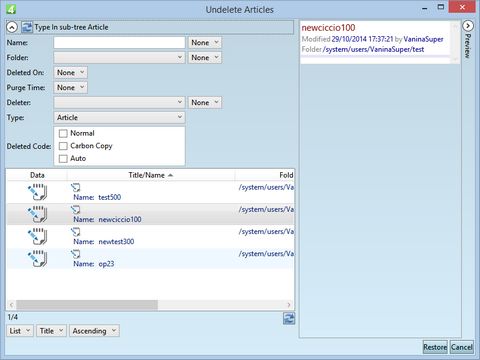Click the article data icon for newtest300
480x360 pixels.
click(37, 236)
